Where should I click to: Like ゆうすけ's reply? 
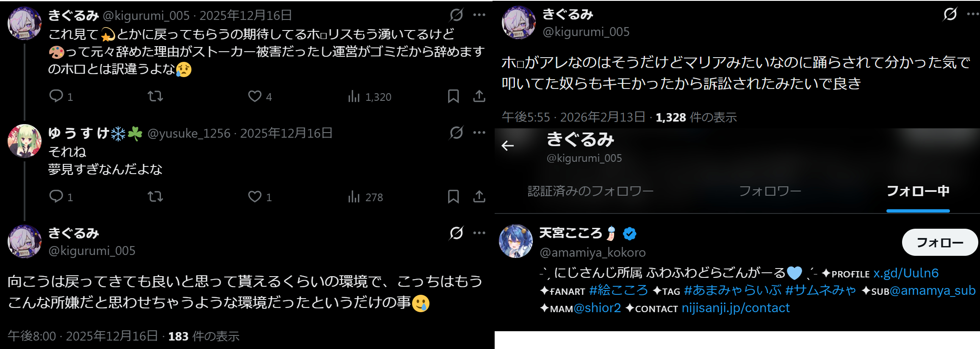(255, 197)
